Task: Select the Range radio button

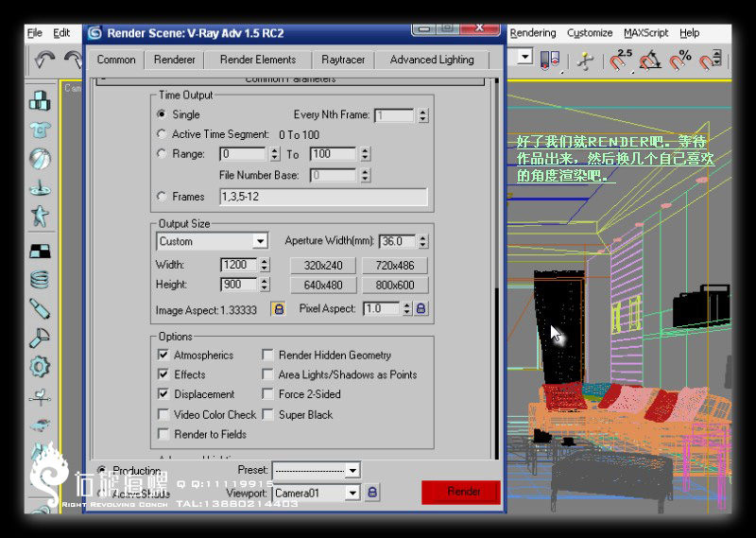Action: pos(162,153)
